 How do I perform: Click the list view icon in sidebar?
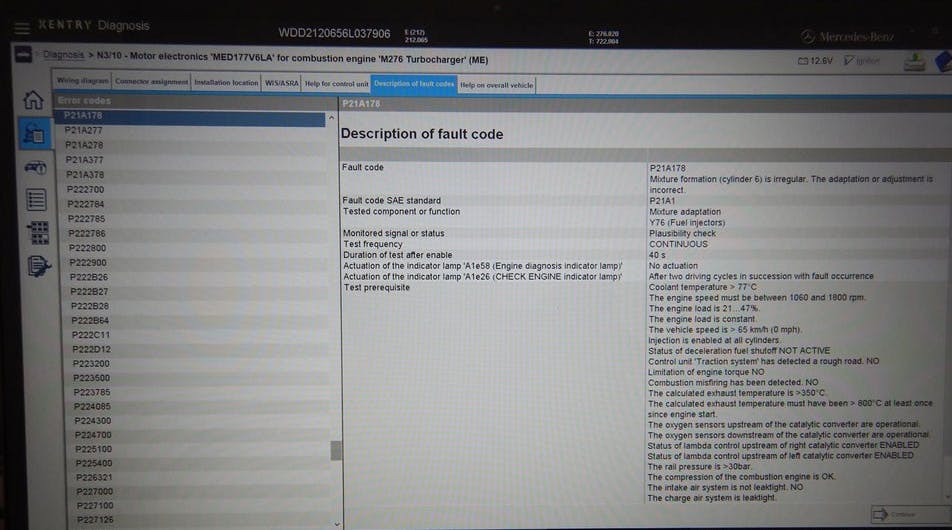point(36,199)
